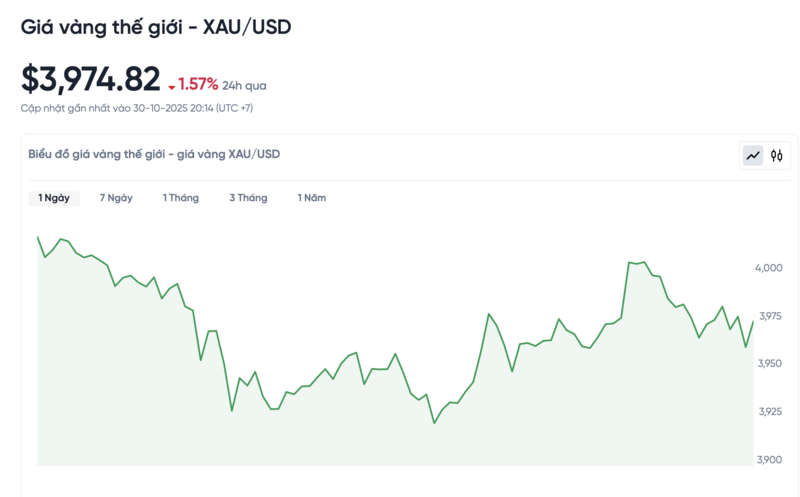Click the Biểu đồ giá vàng chart title

click(154, 154)
